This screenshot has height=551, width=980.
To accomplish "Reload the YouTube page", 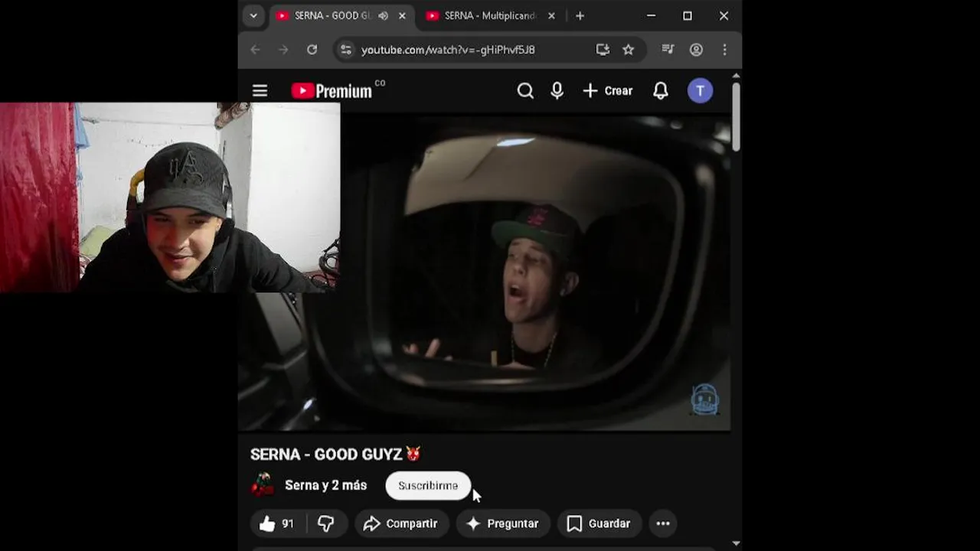I will (x=312, y=50).
